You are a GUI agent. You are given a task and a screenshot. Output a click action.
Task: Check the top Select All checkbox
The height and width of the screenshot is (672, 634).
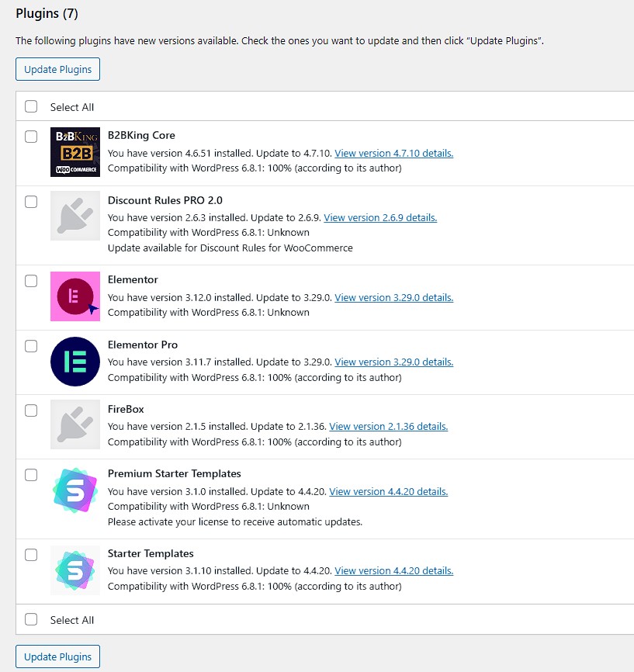[31, 106]
